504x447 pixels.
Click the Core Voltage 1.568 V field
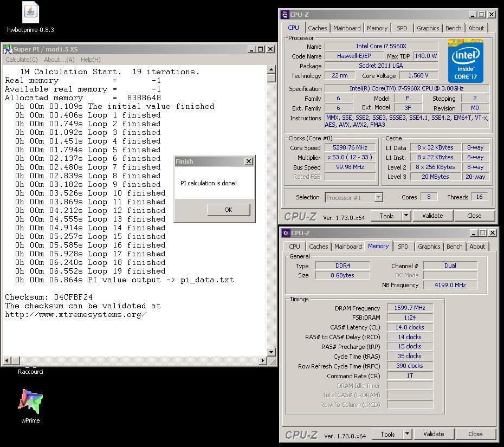coord(418,75)
